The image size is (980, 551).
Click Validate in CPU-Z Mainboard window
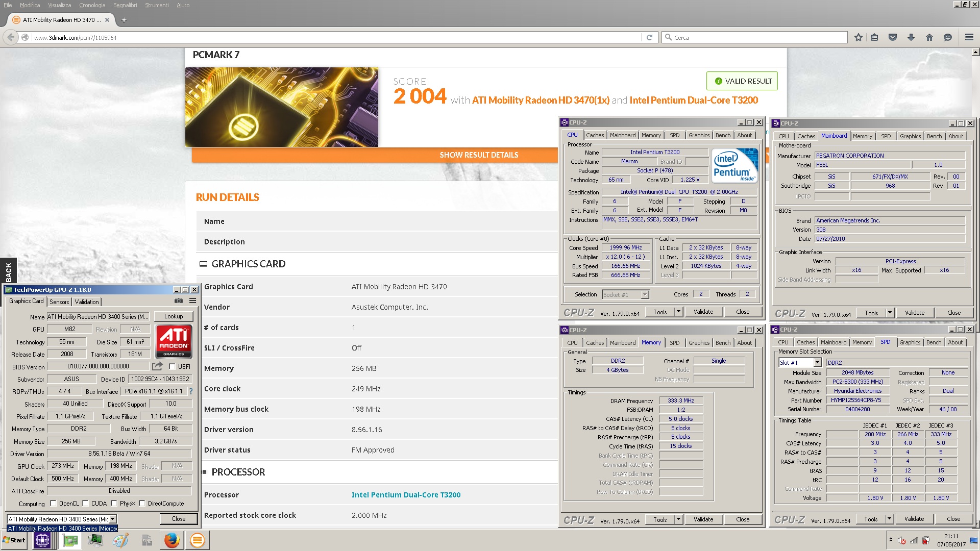click(914, 313)
